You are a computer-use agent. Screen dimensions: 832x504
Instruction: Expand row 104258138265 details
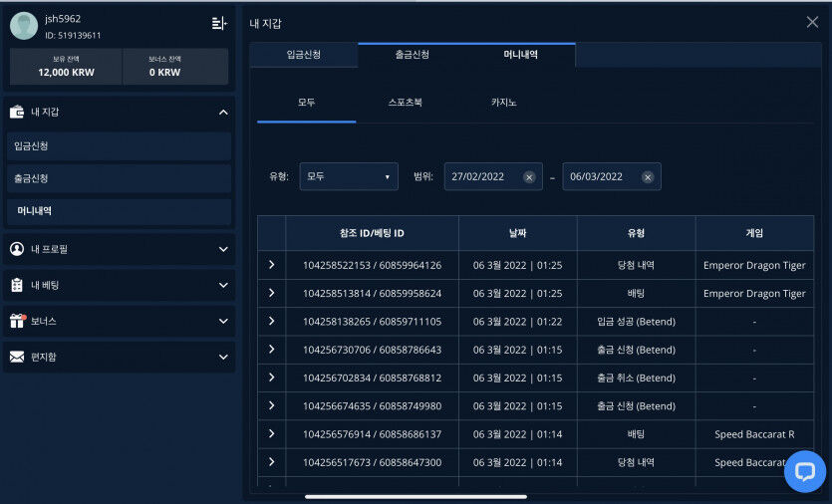click(272, 321)
